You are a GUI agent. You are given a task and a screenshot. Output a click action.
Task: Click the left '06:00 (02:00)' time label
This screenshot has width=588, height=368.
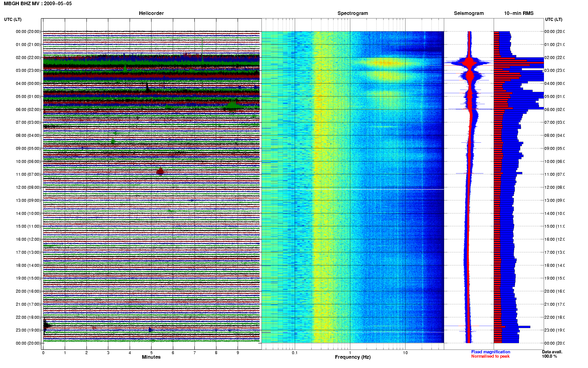pos(28,109)
